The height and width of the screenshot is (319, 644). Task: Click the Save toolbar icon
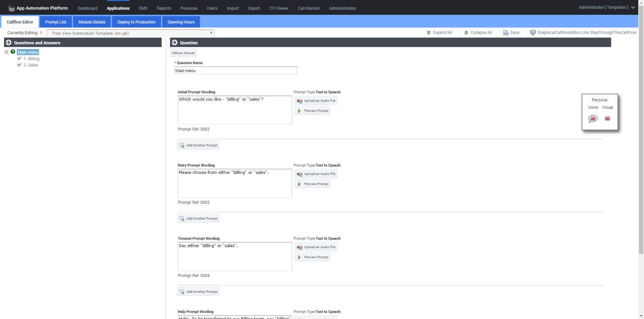pyautogui.click(x=506, y=33)
